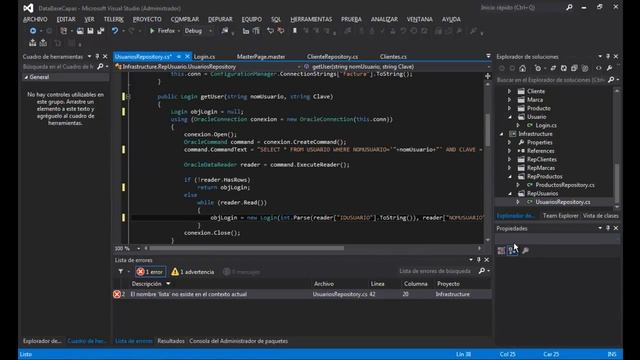Click Collapse All icon in Solution Explorer toolbar
The height and width of the screenshot is (360, 640).
[574, 68]
